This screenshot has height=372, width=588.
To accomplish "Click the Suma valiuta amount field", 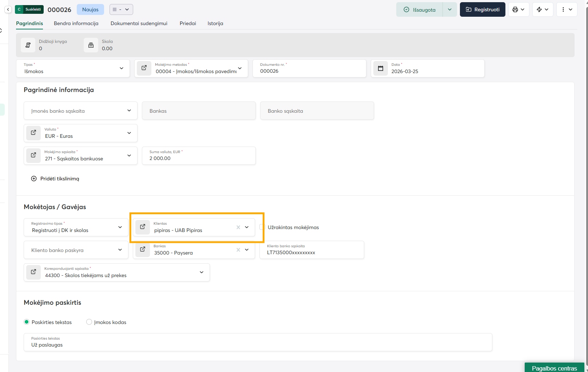I will click(x=199, y=158).
